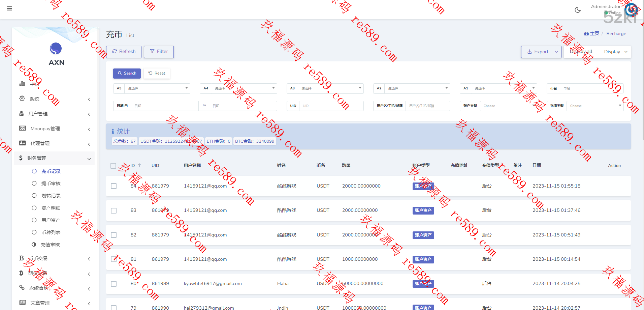Select the checkbox for row ID 83
This screenshot has height=310, width=644.
[114, 210]
